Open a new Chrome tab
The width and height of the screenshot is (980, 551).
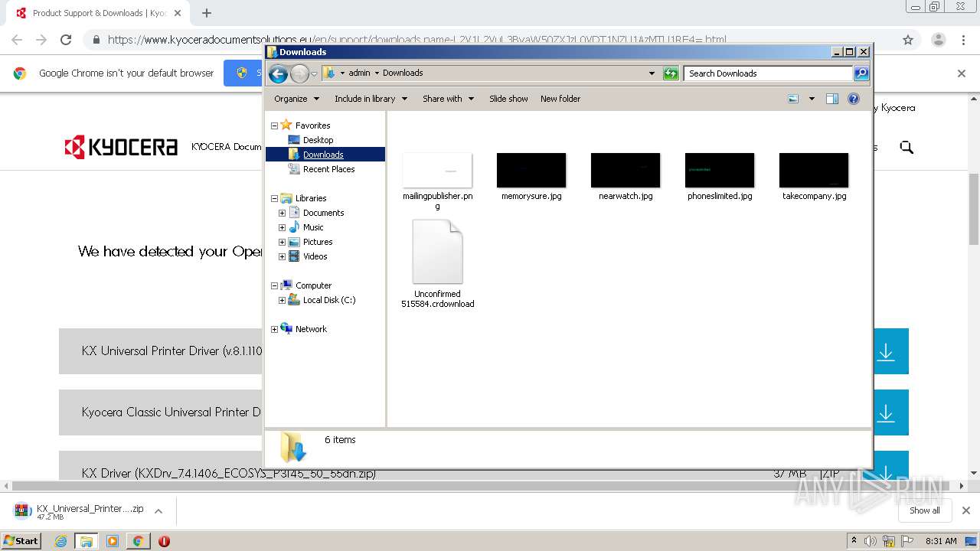click(x=207, y=13)
